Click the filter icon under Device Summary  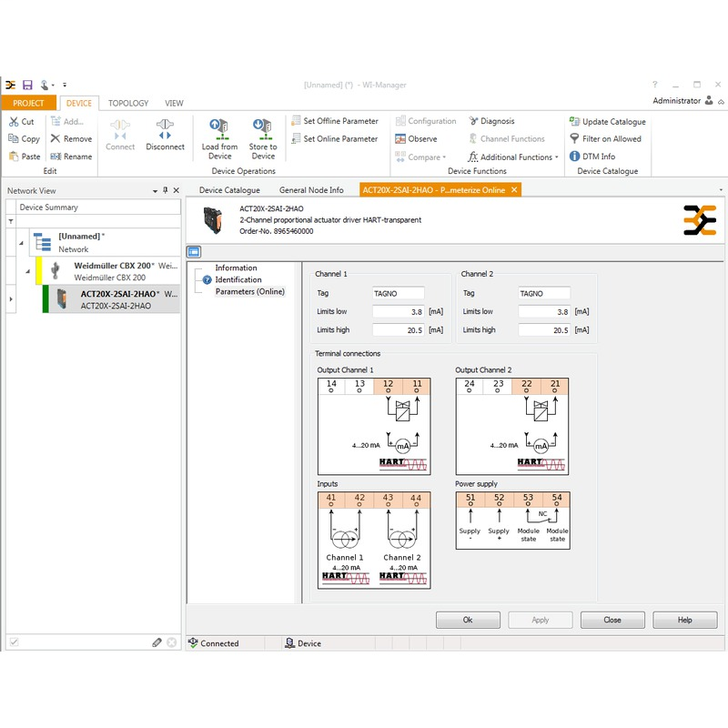tap(10, 221)
